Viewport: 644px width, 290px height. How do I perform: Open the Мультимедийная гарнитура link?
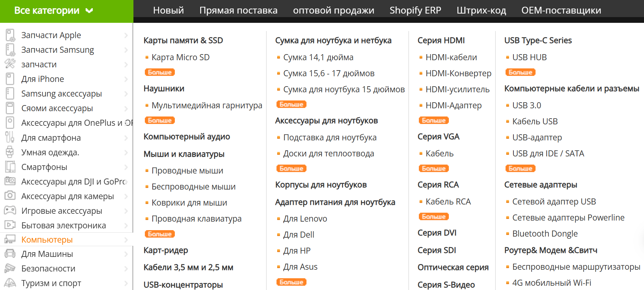click(x=207, y=105)
